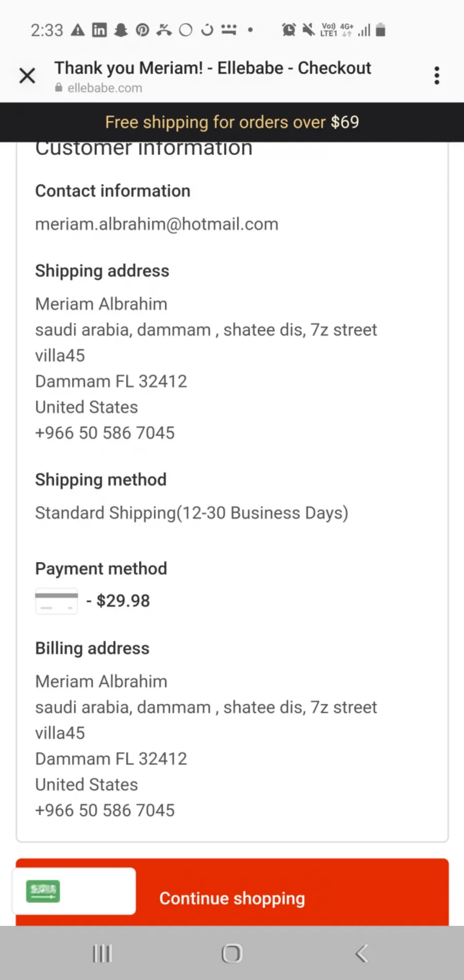Tap the alarm clock status icon
This screenshot has width=464, height=980.
point(289,30)
